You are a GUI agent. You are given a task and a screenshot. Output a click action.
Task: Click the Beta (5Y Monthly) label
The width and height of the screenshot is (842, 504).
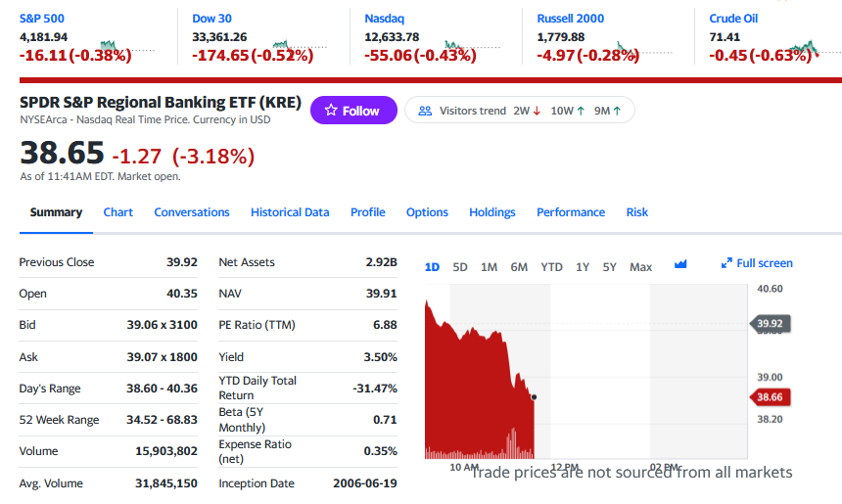242,420
